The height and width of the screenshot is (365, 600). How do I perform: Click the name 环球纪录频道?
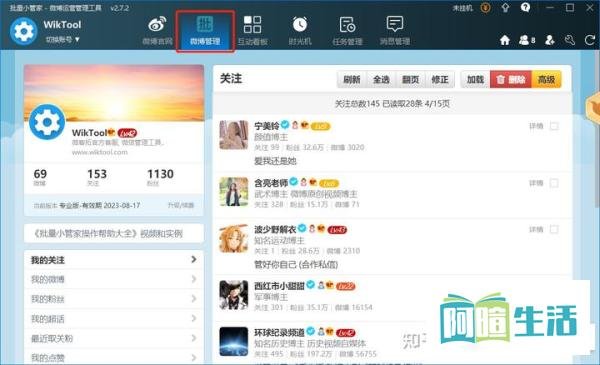coord(279,332)
